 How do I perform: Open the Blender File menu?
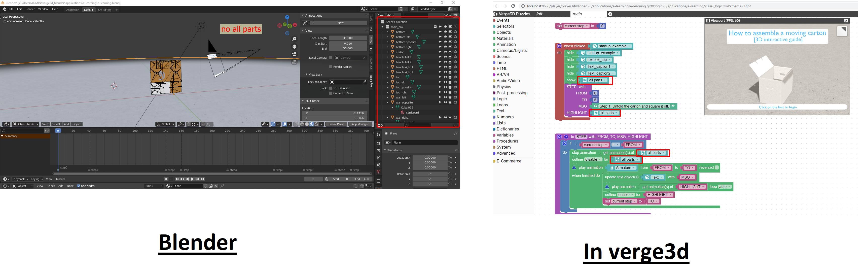[11, 9]
